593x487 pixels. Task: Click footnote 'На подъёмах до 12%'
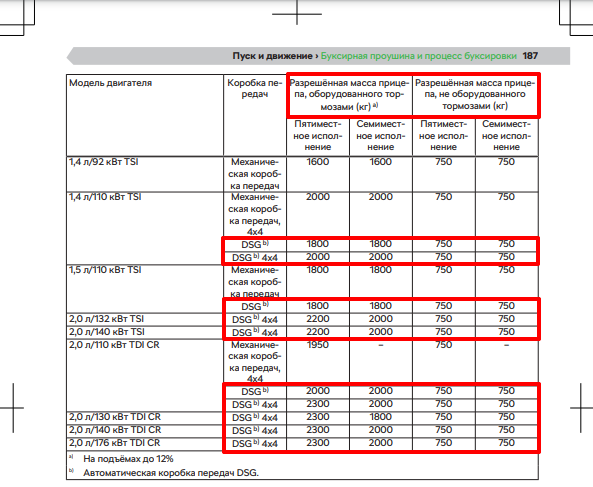(128, 459)
